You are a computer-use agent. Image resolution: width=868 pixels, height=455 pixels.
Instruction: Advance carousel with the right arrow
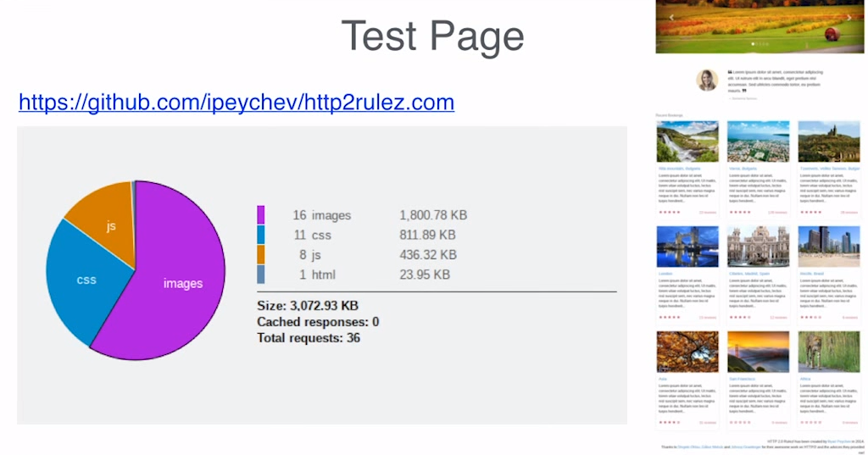tap(849, 18)
